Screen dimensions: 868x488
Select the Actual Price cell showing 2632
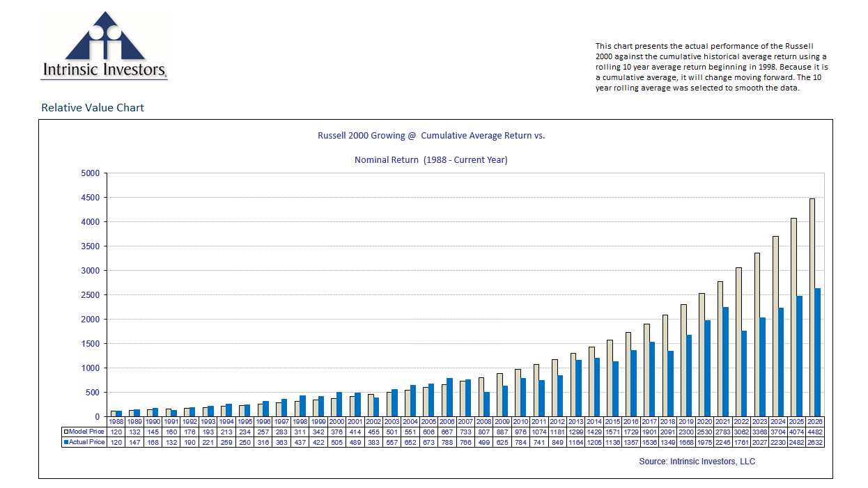click(815, 442)
